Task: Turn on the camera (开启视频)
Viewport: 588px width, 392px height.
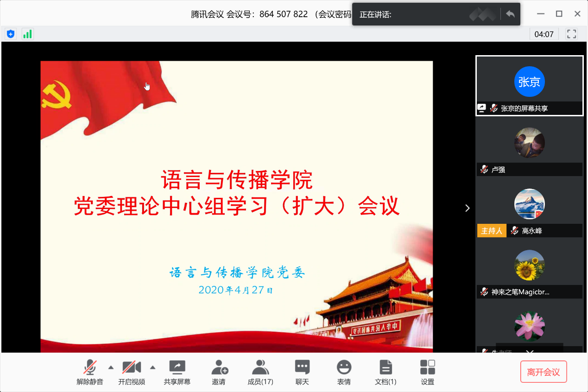Action: [x=132, y=368]
